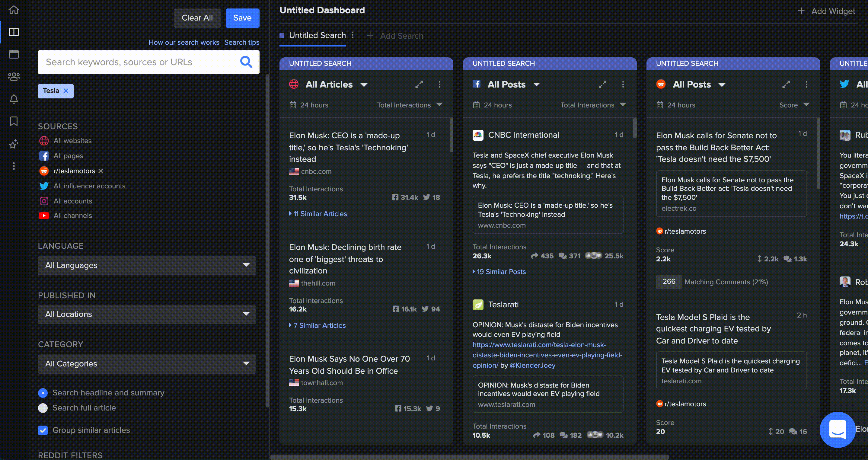Image resolution: width=868 pixels, height=460 pixels.
Task: Open the sidebar more options dots
Action: click(x=14, y=166)
